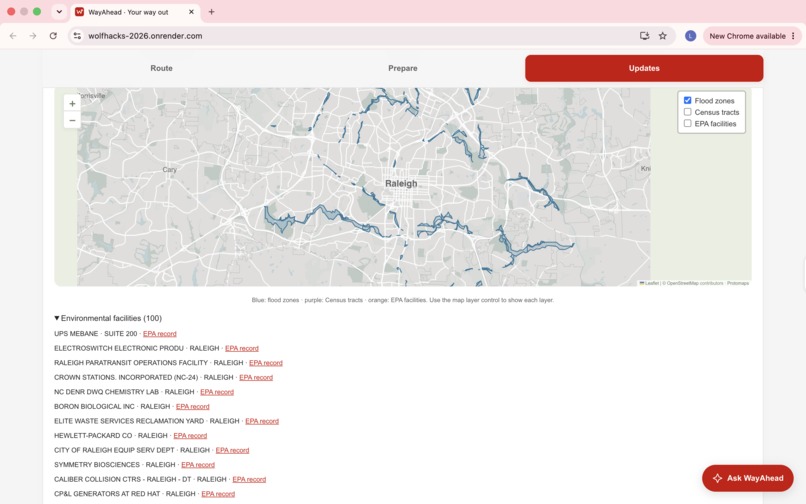Open EPA record for HEWLETT-PACKARD CO
Image resolution: width=806 pixels, height=504 pixels.
pyautogui.click(x=190, y=436)
